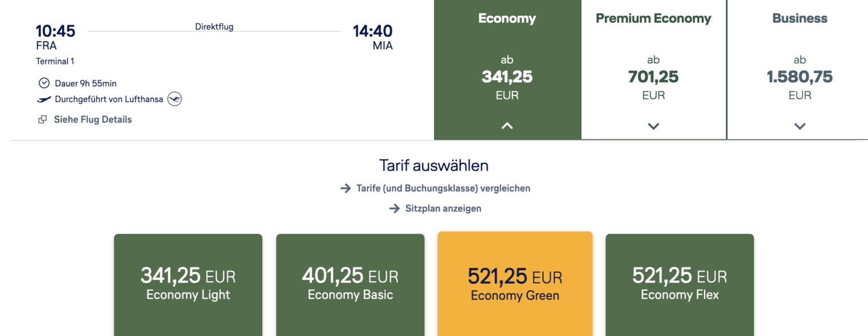Click the Lufthansa airline logo badge
Image resolution: width=868 pixels, height=336 pixels.
tap(174, 99)
